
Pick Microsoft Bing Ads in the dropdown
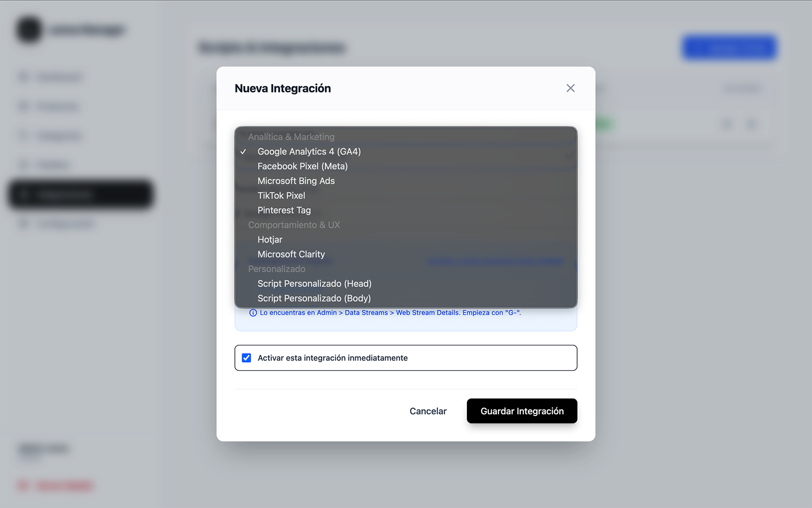[296, 181]
